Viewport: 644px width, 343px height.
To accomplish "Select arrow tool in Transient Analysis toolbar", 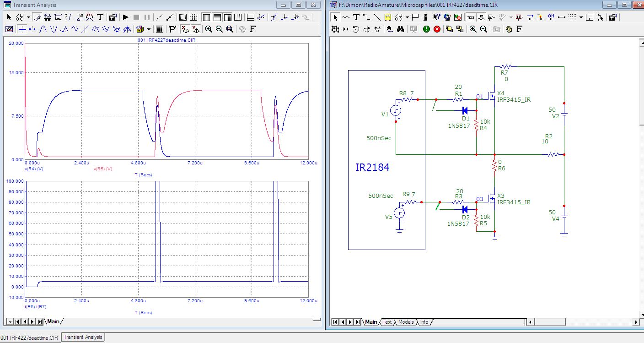I will point(9,17).
